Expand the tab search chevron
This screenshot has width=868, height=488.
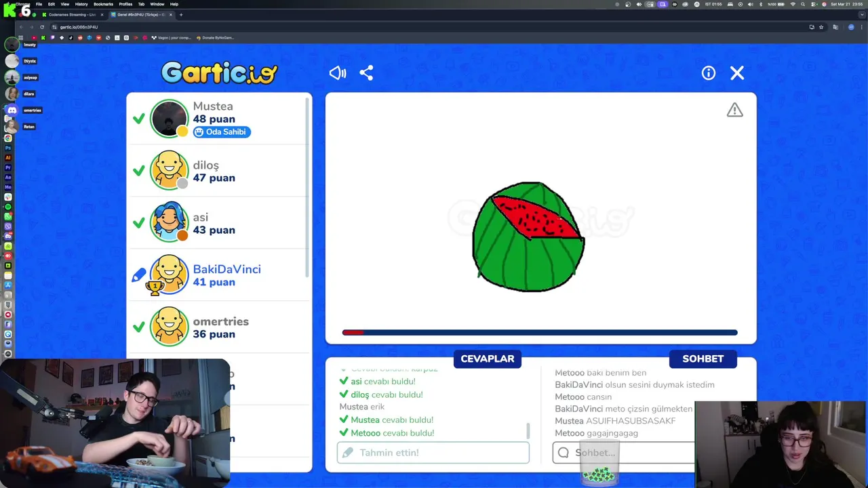pos(862,14)
